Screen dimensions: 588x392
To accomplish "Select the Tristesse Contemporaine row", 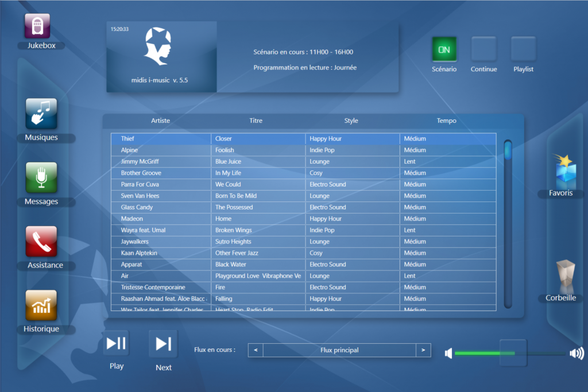I will [303, 287].
